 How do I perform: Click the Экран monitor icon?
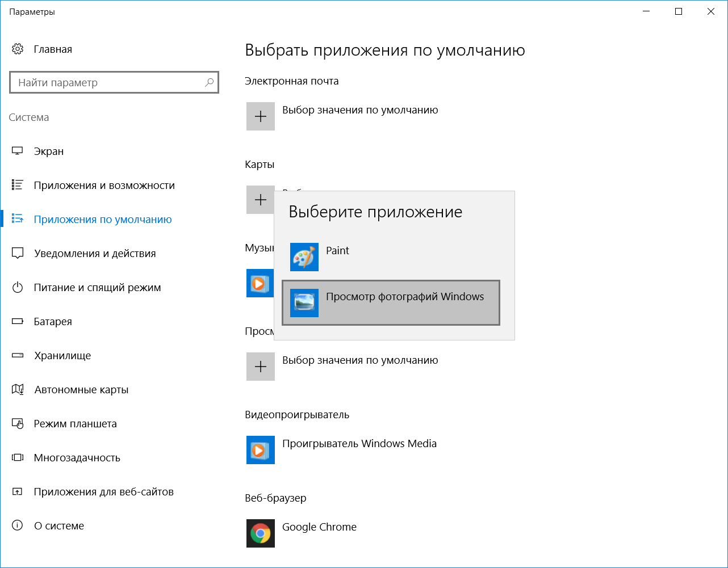click(18, 152)
